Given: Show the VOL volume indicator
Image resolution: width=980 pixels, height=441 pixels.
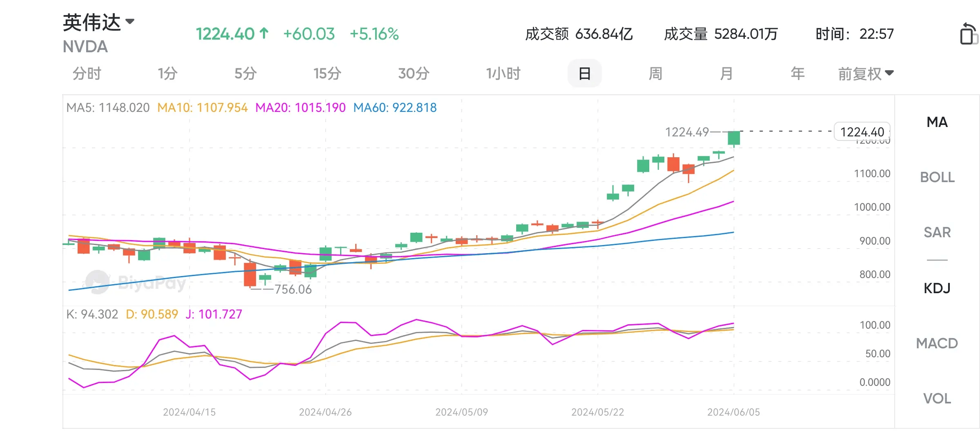Looking at the screenshot, I should coord(937,399).
